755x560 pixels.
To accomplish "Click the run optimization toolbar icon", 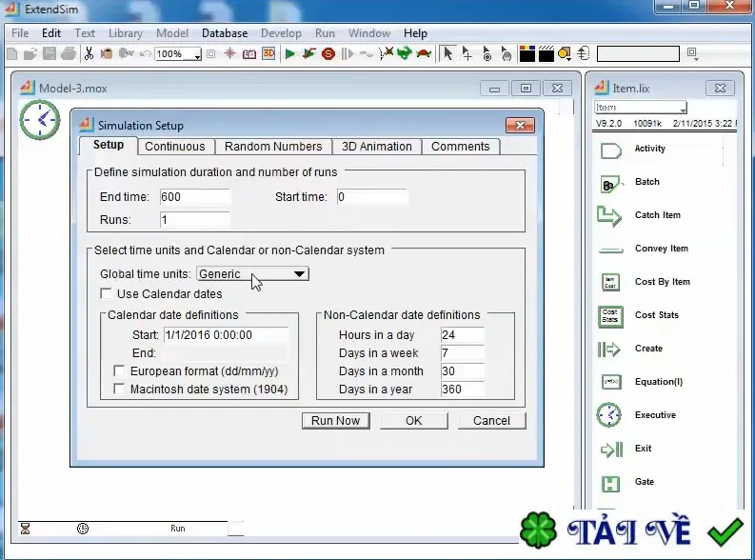I will click(x=309, y=54).
